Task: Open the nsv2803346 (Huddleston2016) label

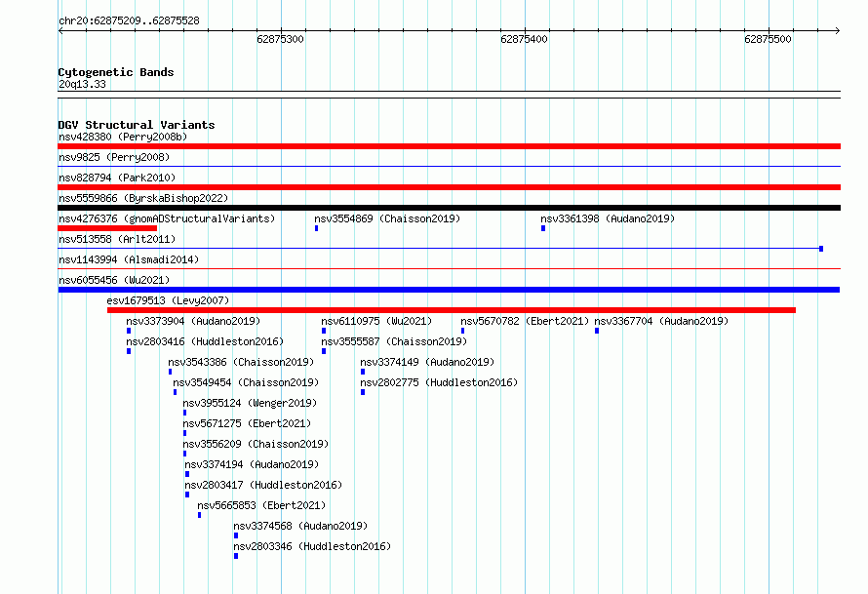Action: click(x=312, y=546)
